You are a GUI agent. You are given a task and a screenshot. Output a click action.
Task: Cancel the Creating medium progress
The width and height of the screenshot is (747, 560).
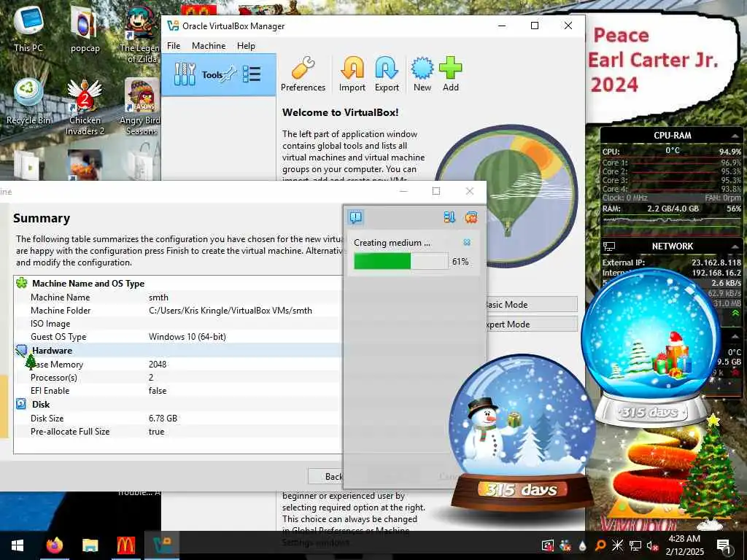click(467, 242)
